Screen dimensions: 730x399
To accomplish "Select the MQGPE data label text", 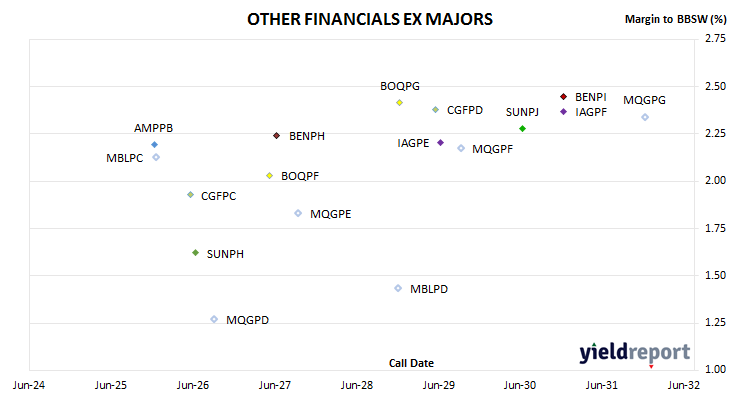I will [x=331, y=214].
